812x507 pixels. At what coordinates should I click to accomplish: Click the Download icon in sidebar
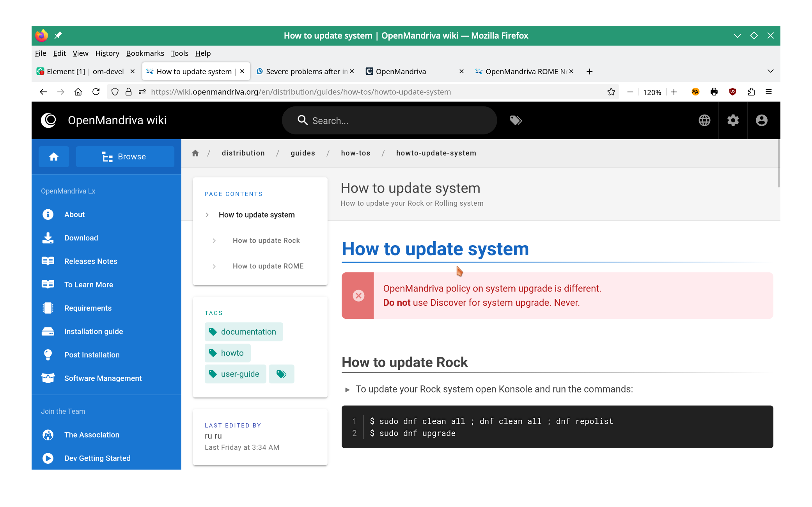(x=48, y=238)
